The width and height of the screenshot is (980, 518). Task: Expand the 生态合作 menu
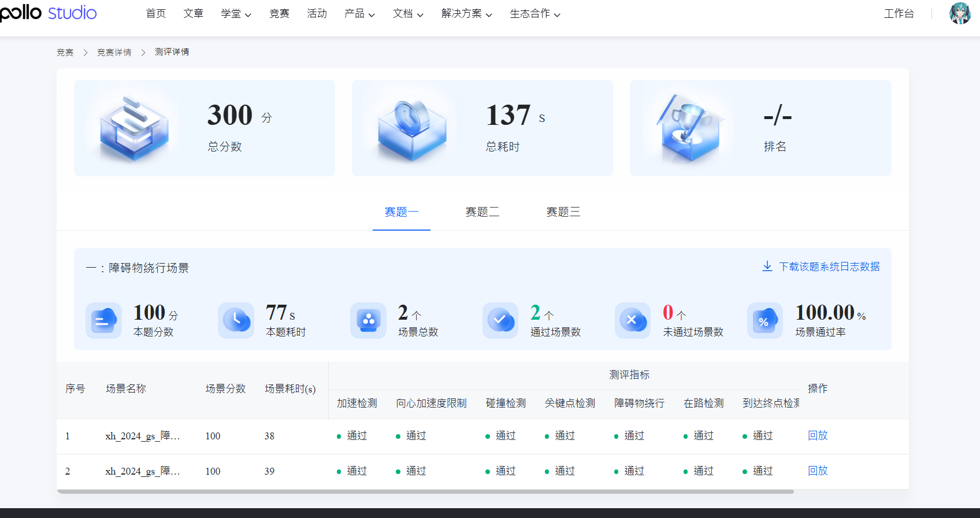(x=534, y=14)
